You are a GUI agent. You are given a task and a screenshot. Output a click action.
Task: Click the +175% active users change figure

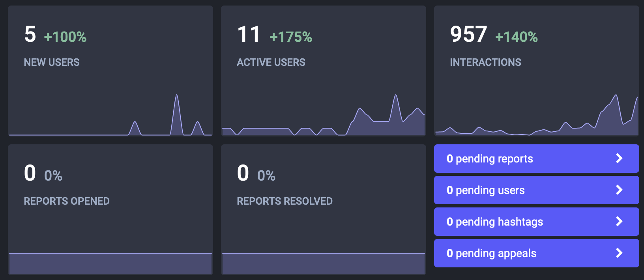click(291, 37)
